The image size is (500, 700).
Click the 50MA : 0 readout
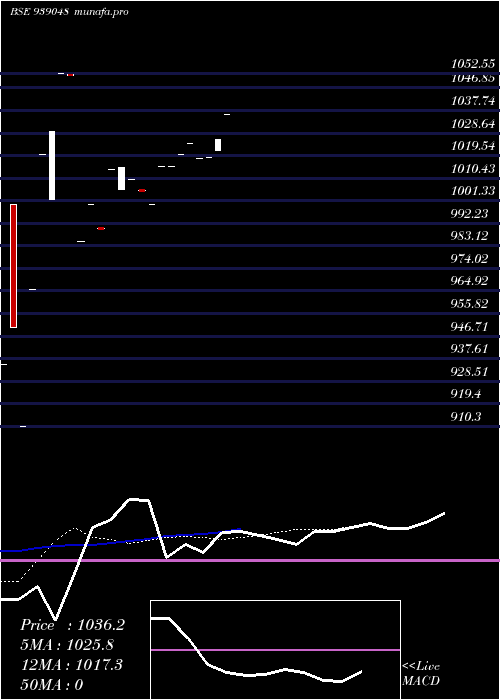[x=52, y=685]
